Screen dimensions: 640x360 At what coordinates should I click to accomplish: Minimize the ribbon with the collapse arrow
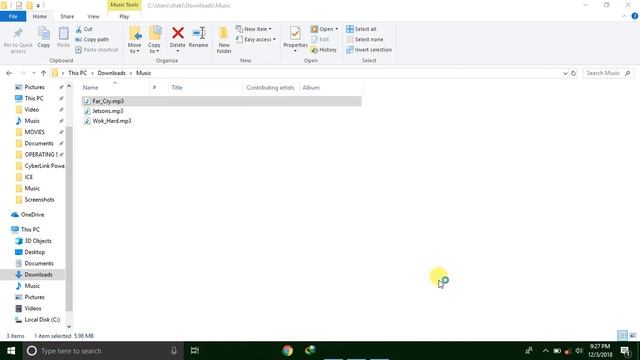pyautogui.click(x=624, y=16)
